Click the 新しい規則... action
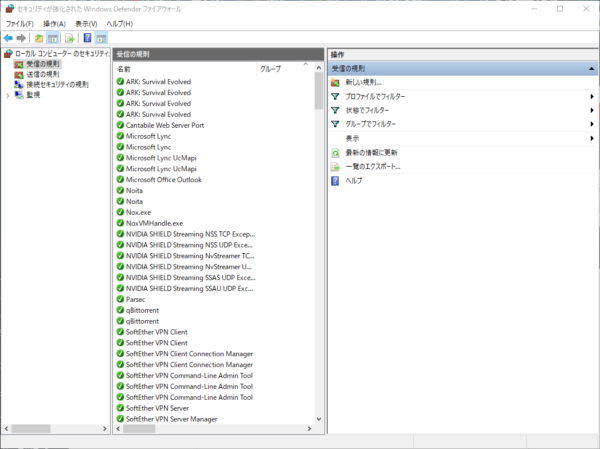The height and width of the screenshot is (449, 600). 364,82
